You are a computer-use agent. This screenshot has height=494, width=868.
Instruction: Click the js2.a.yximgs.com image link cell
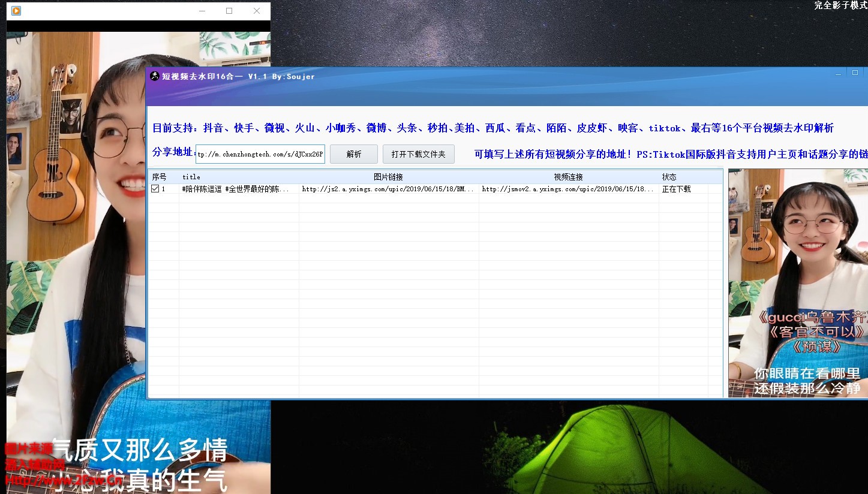tap(389, 189)
